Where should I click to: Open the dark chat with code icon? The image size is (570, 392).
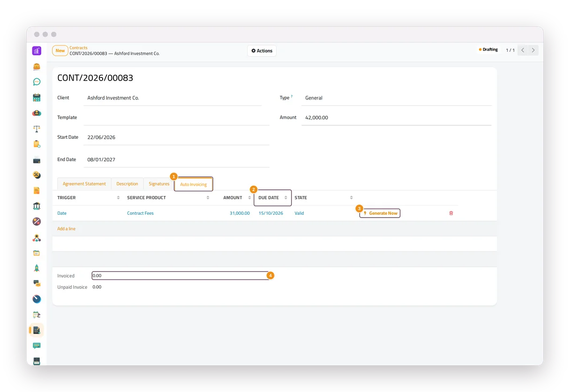point(37,284)
